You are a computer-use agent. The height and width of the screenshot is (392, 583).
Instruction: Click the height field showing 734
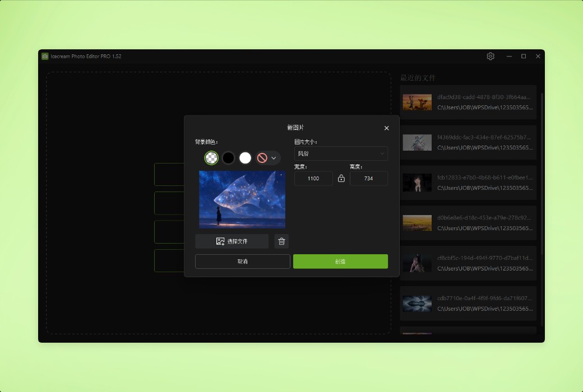[x=368, y=178]
